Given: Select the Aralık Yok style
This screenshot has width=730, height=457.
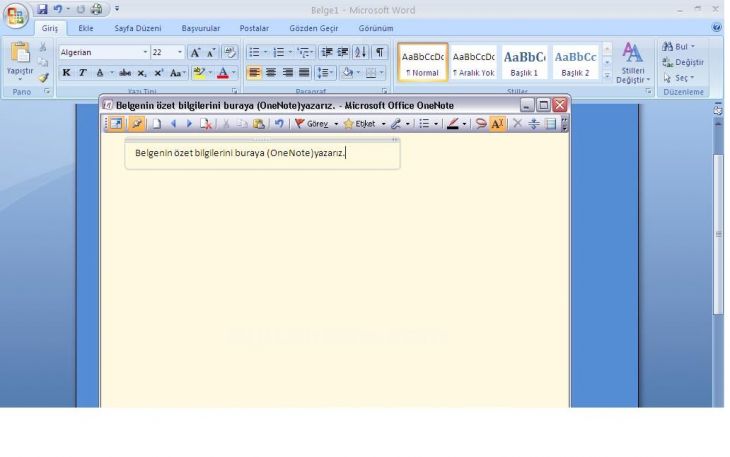Looking at the screenshot, I should pos(473,62).
